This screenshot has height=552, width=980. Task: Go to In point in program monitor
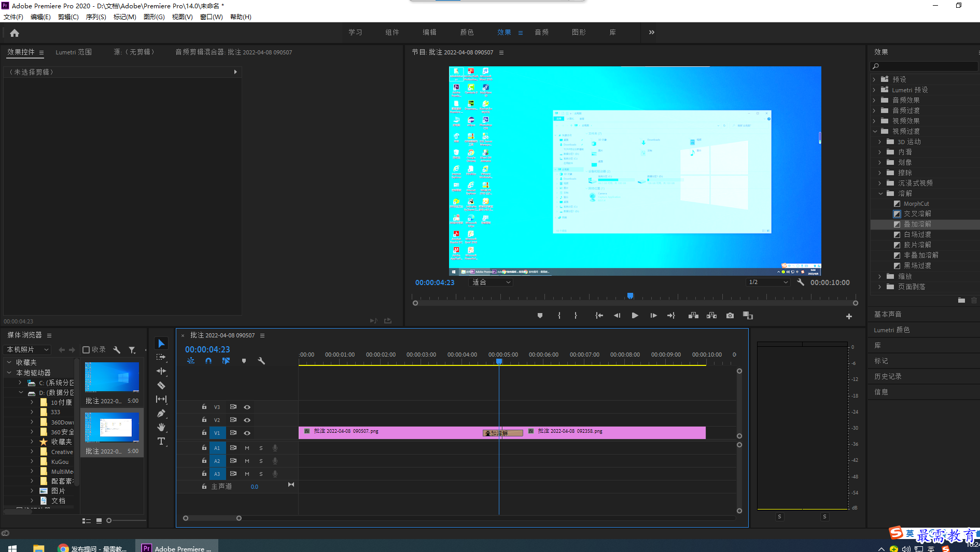click(599, 316)
